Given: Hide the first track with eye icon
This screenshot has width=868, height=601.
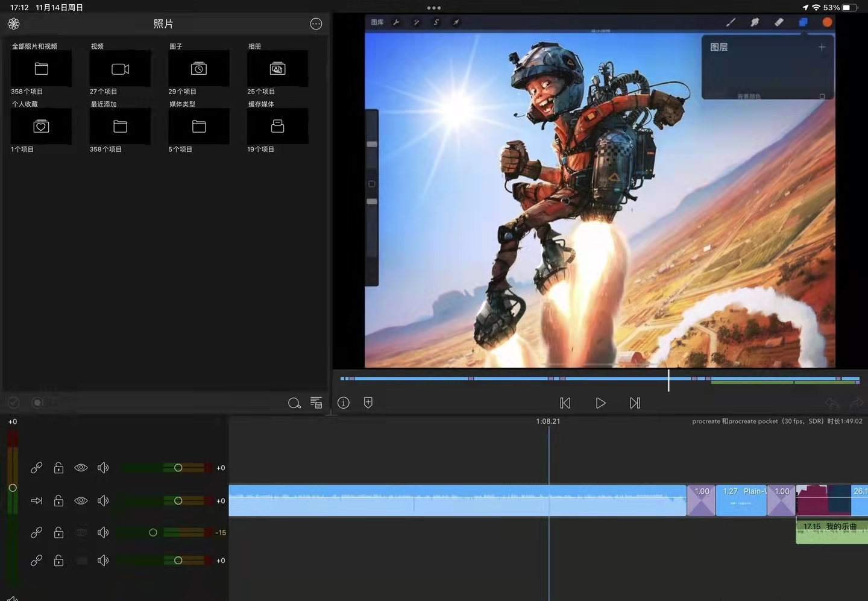Looking at the screenshot, I should pos(81,468).
